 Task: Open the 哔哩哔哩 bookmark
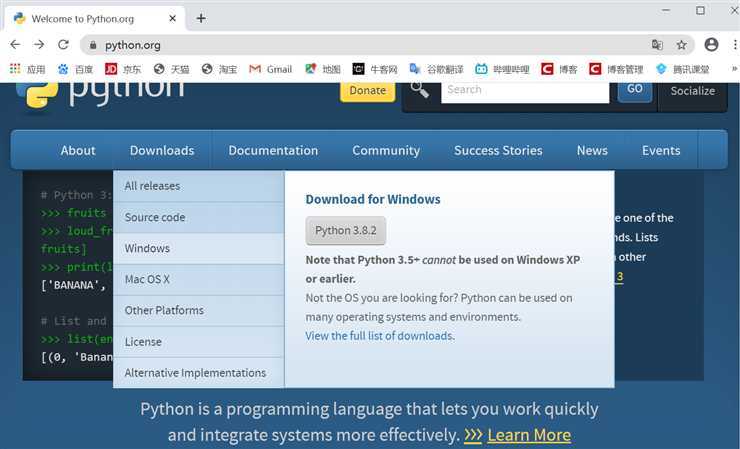(502, 69)
